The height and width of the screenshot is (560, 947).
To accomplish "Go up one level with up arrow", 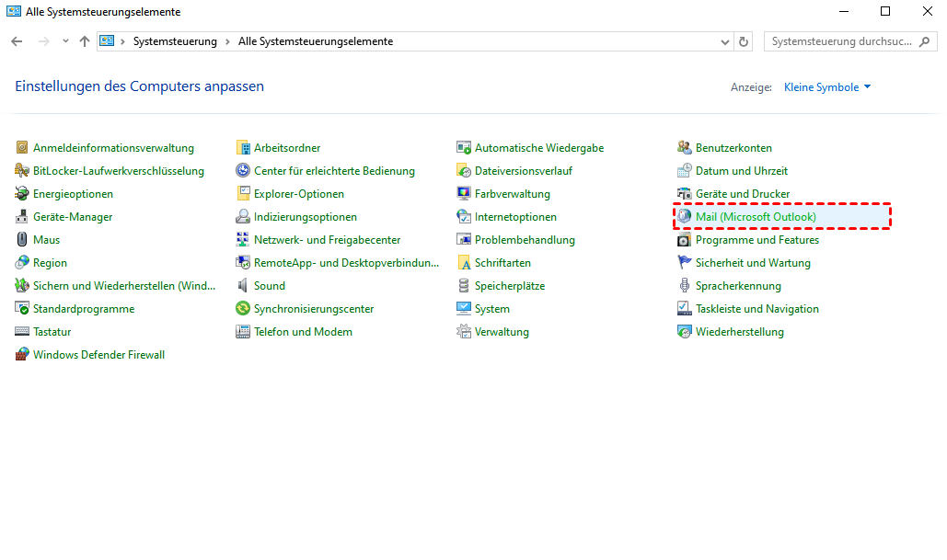I will pos(85,41).
